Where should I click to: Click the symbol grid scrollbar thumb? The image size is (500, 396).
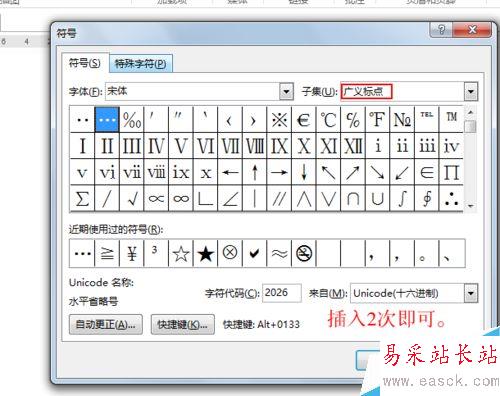(x=471, y=126)
